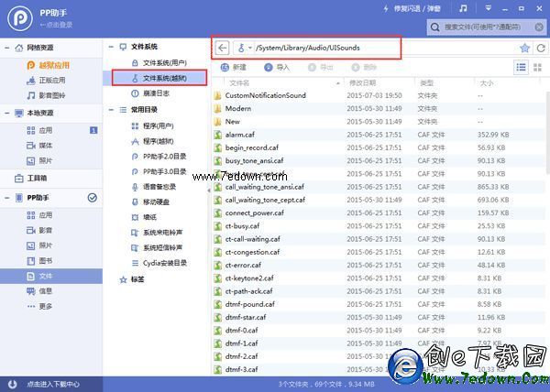Click 导出 export button
The width and height of the screenshot is (550, 392).
pyautogui.click(x=320, y=67)
